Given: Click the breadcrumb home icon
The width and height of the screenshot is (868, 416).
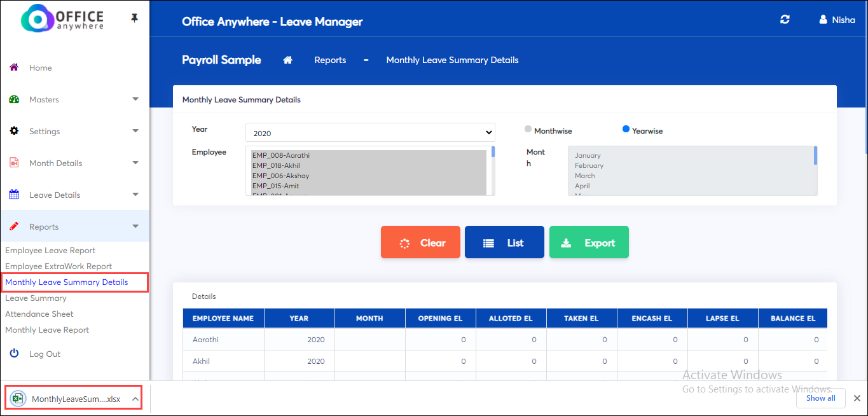Looking at the screenshot, I should coord(288,60).
